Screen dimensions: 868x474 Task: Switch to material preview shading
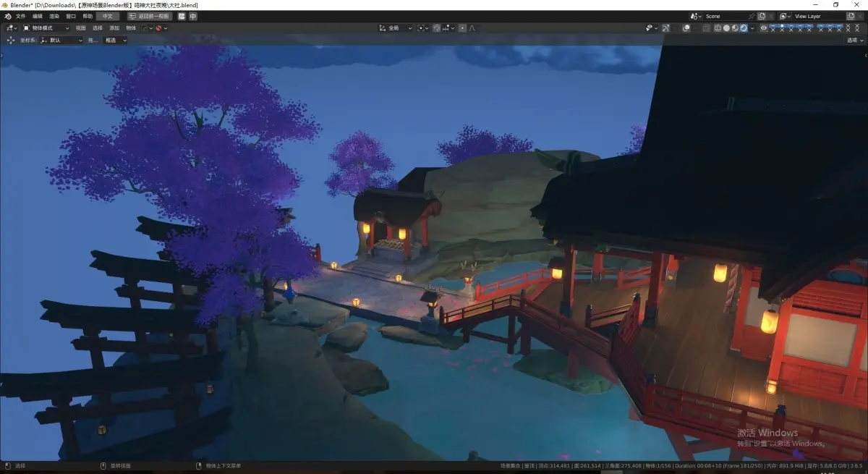point(735,28)
